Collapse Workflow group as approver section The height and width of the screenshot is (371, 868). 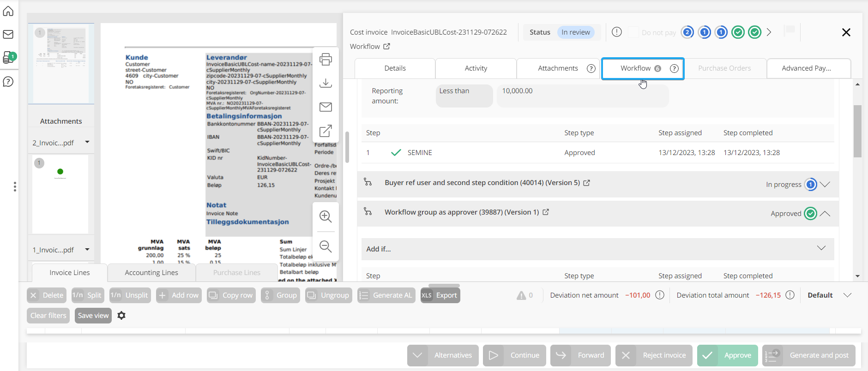point(825,214)
